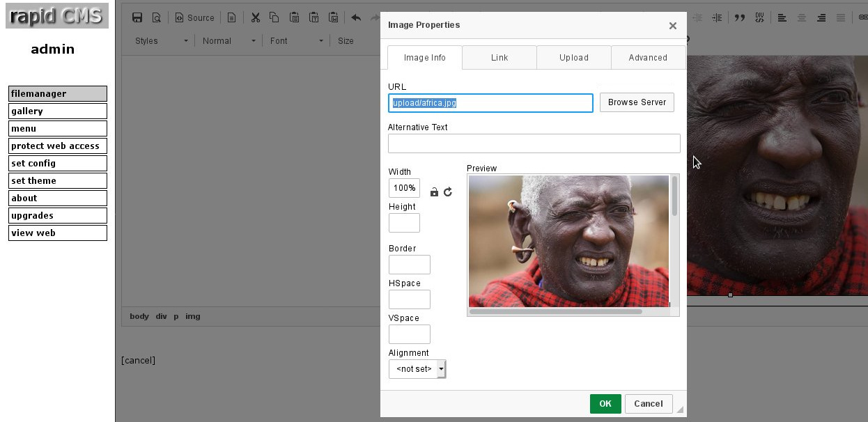
Task: Switch to the Advanced tab
Action: pyautogui.click(x=648, y=58)
